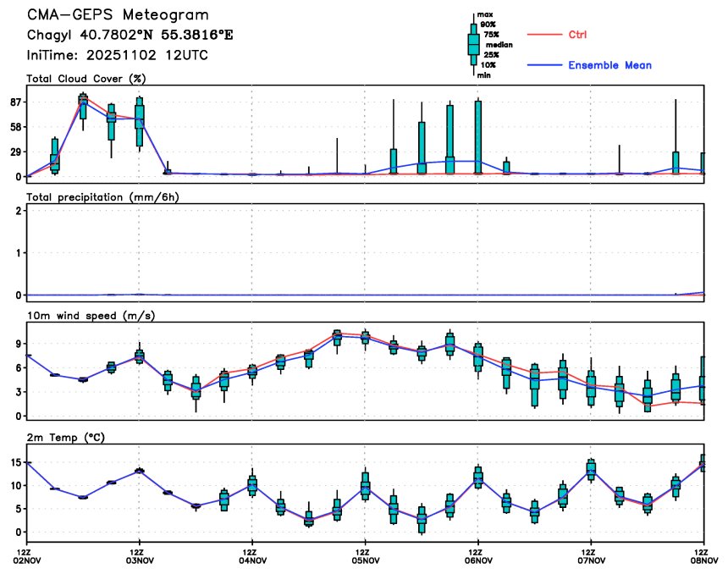Click the 10 tick on temperature axis
This screenshot has height=574, width=728.
[x=16, y=486]
